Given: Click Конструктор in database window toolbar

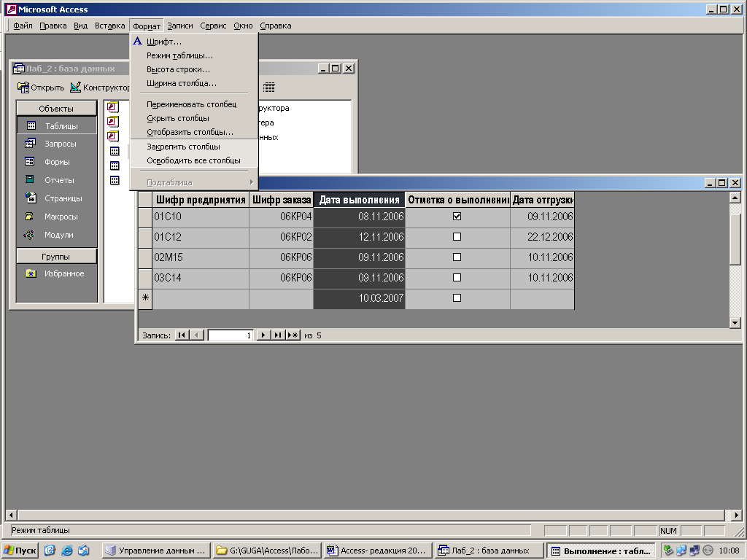Looking at the screenshot, I should click(100, 87).
